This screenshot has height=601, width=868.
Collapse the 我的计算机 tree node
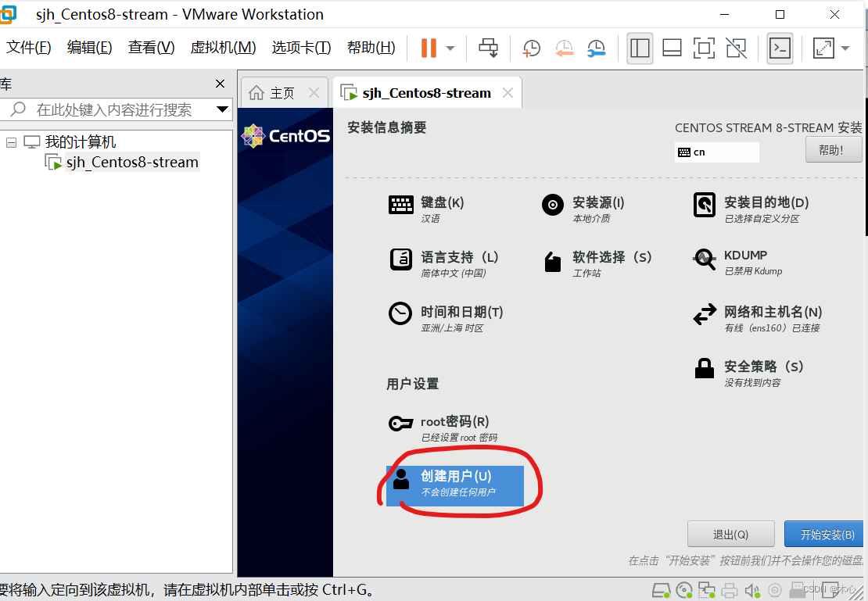pos(11,143)
